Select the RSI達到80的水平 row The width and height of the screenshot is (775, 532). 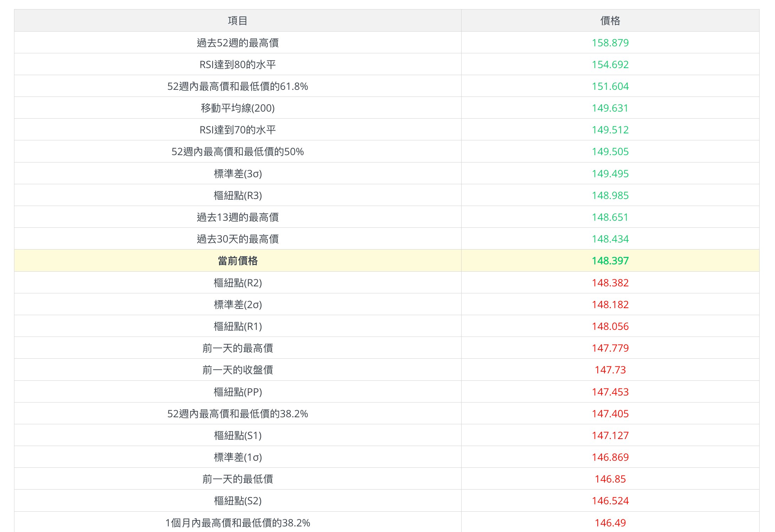pos(237,65)
